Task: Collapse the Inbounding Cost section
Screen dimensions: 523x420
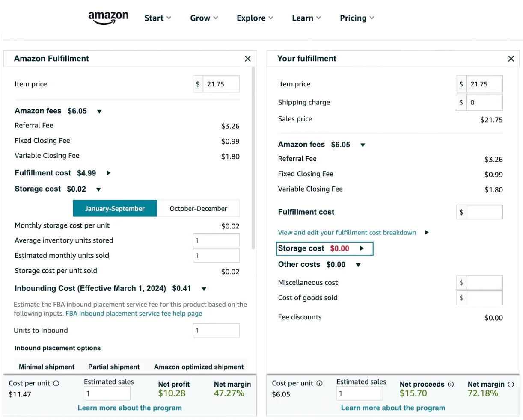Action: click(204, 289)
